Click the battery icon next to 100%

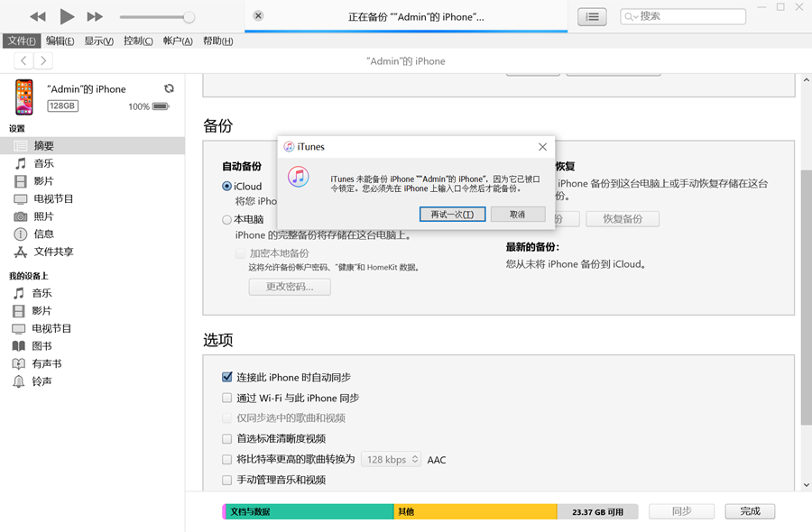[161, 106]
